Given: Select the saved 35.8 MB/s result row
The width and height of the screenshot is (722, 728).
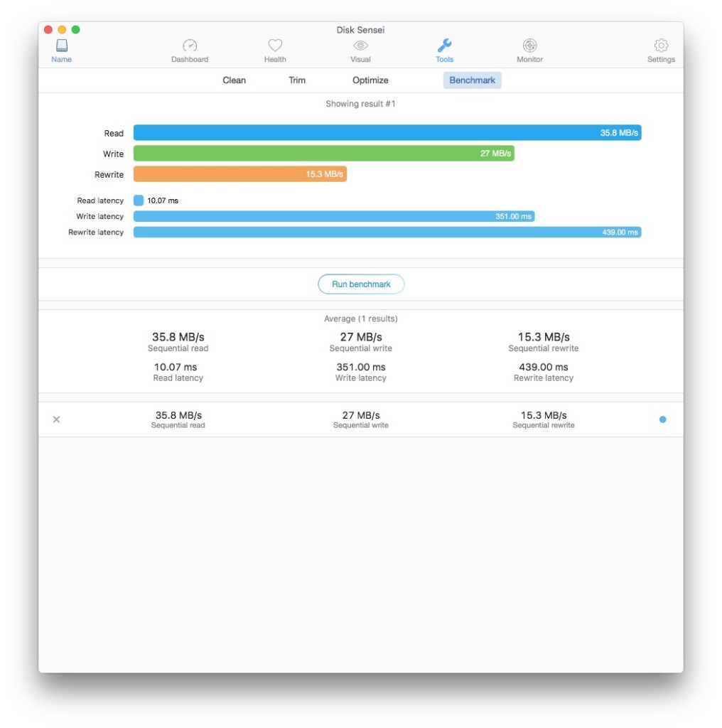Looking at the screenshot, I should [x=360, y=419].
